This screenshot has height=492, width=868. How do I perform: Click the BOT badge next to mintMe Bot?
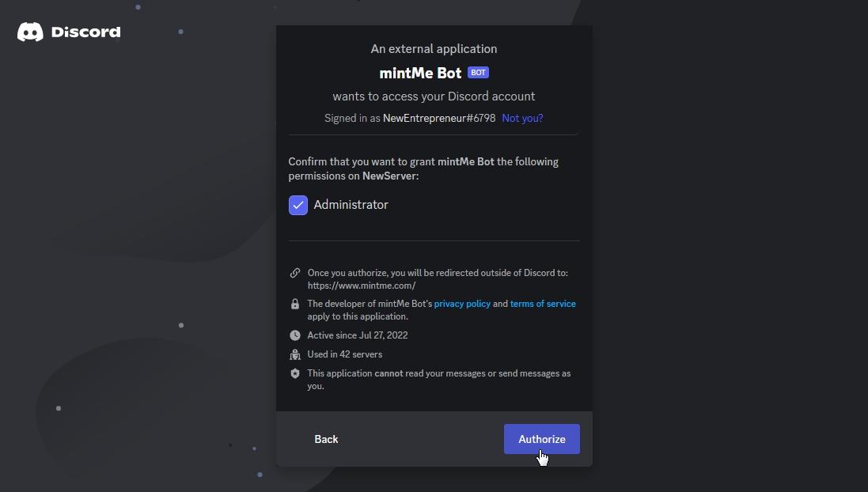point(478,73)
